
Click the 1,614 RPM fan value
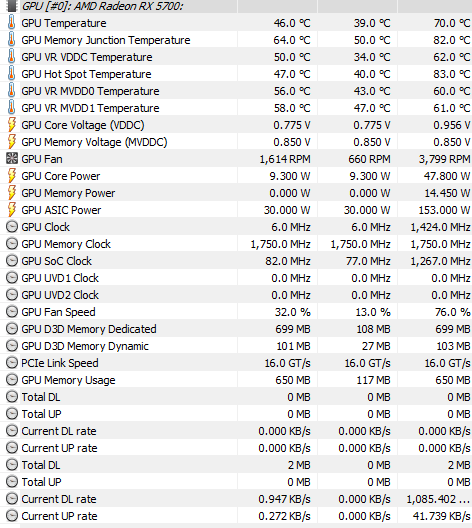click(285, 159)
